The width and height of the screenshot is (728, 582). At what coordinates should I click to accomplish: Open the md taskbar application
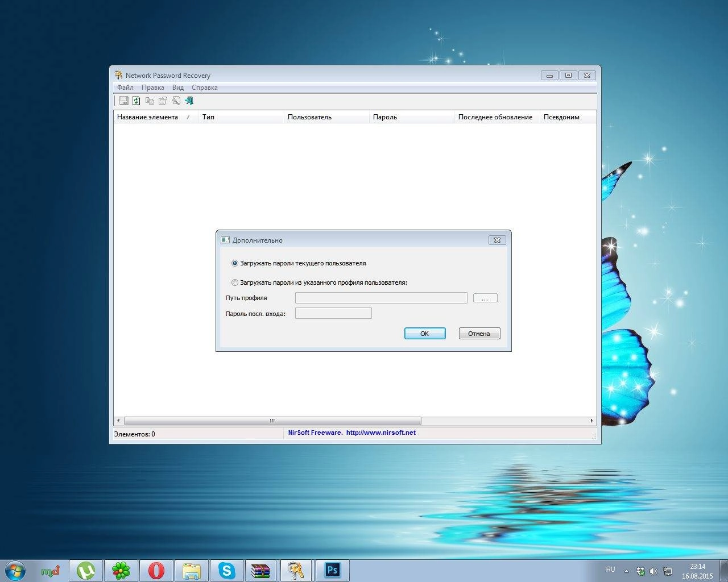point(51,571)
